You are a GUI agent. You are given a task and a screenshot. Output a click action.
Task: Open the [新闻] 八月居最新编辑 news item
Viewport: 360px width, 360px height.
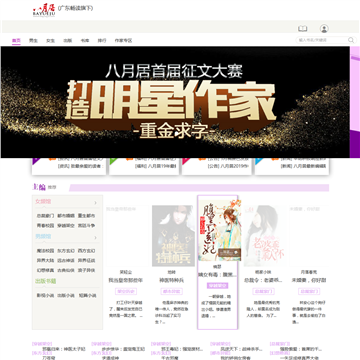[x=303, y=166]
